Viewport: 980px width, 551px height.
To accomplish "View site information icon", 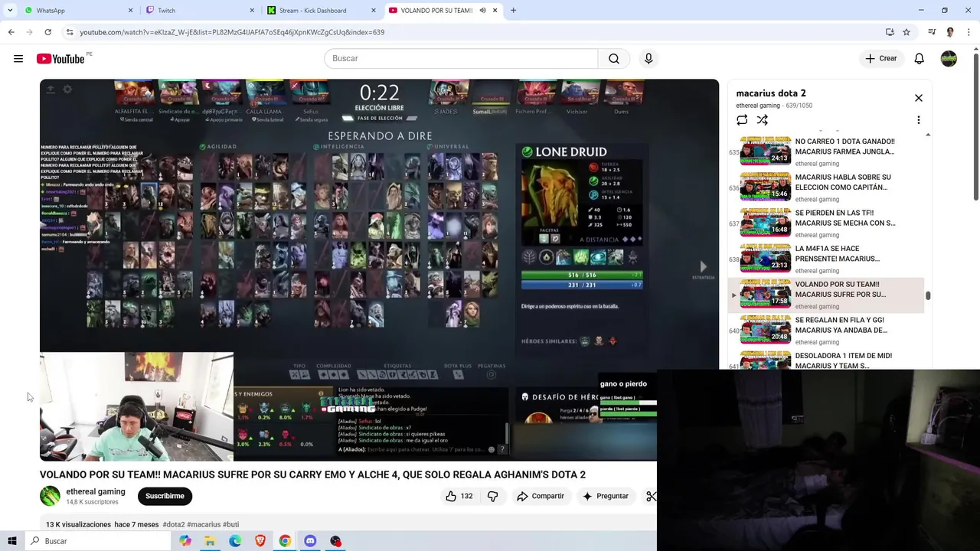I will 70,32.
